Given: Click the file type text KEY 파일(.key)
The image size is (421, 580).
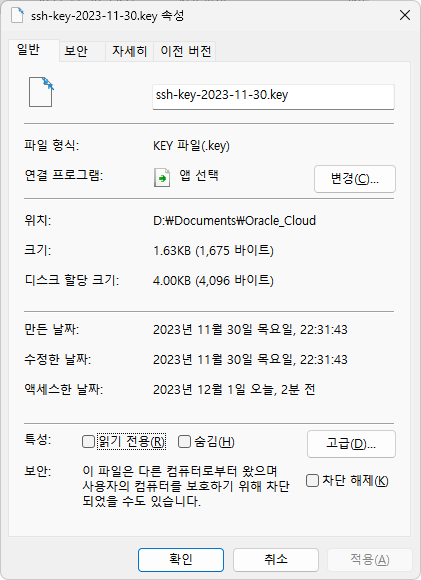Looking at the screenshot, I should coord(192,146).
